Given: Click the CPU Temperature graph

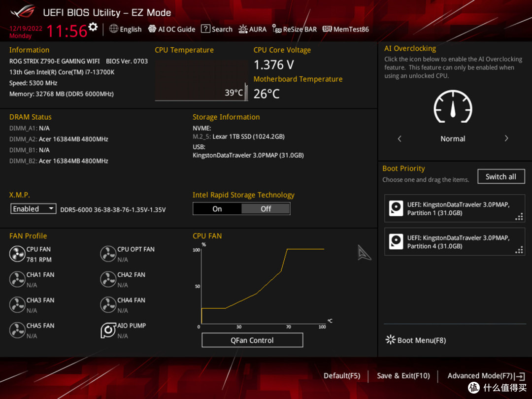Looking at the screenshot, I should point(201,80).
